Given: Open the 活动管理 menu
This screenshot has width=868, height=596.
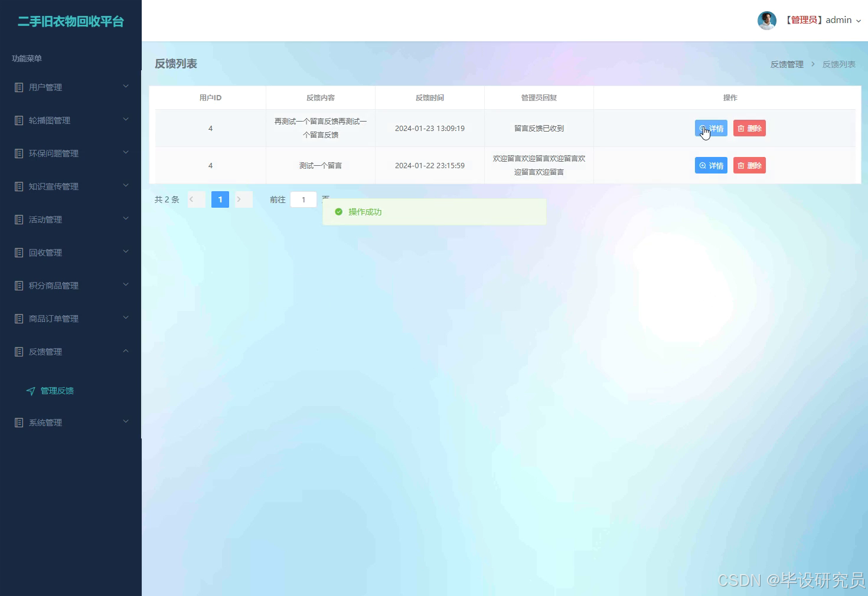Looking at the screenshot, I should pyautogui.click(x=71, y=220).
